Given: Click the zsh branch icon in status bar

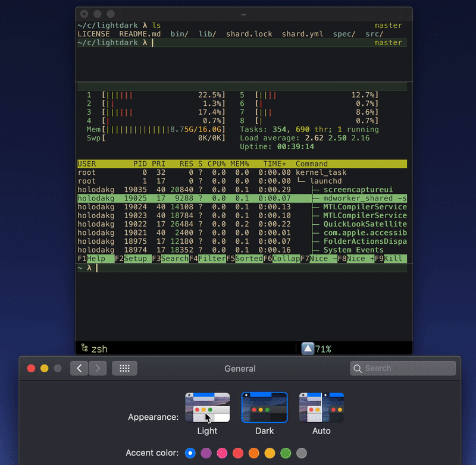Looking at the screenshot, I should (x=84, y=349).
